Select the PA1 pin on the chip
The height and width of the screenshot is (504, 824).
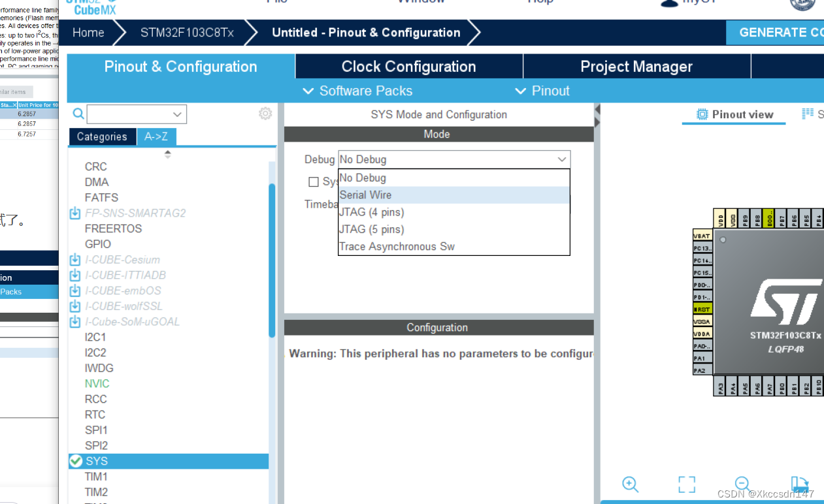[702, 358]
